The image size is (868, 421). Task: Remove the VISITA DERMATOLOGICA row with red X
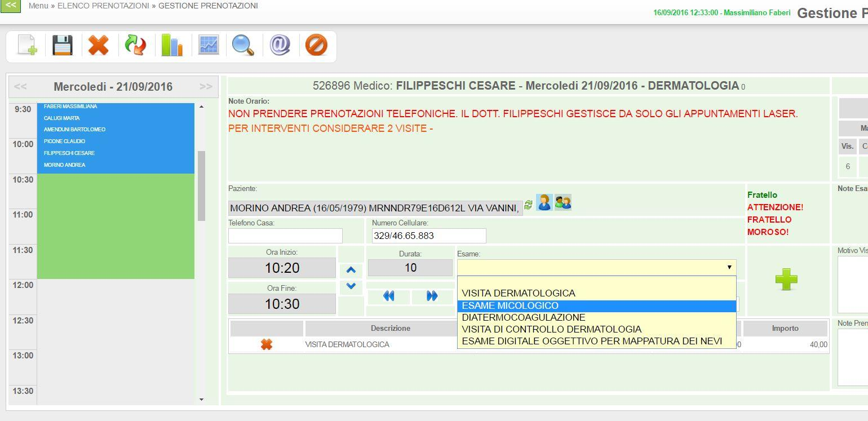point(267,344)
